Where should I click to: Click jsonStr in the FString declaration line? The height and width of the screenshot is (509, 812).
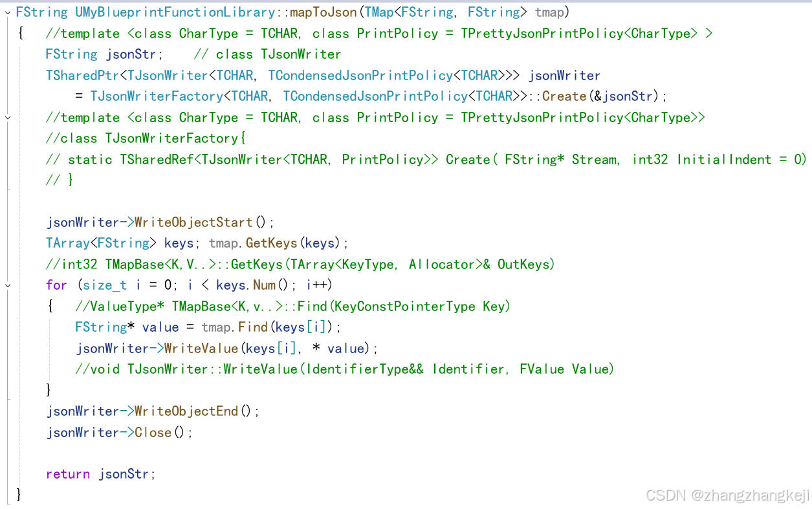tap(131, 54)
